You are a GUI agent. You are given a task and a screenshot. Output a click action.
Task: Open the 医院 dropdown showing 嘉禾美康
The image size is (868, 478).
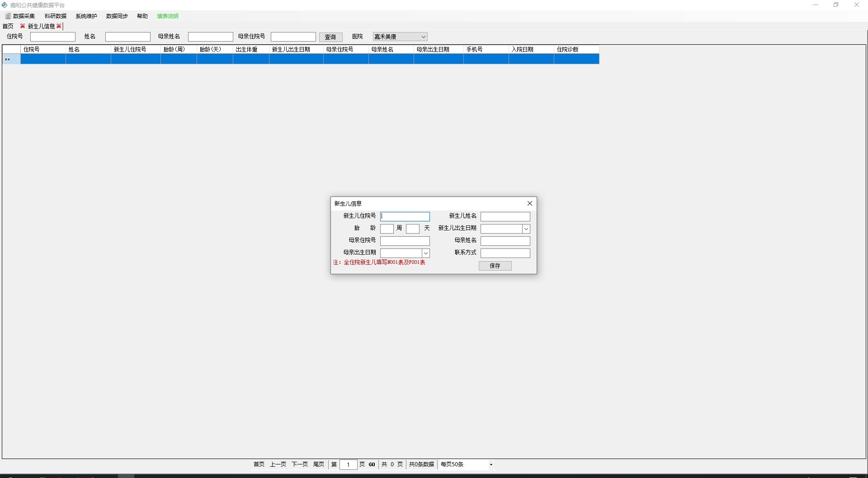pyautogui.click(x=400, y=37)
